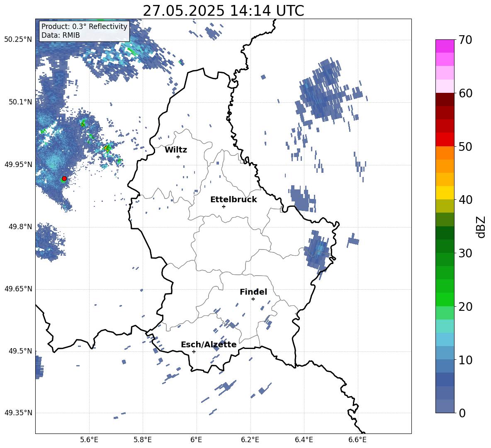Click the 50.25°N latitude label

[x=18, y=40]
